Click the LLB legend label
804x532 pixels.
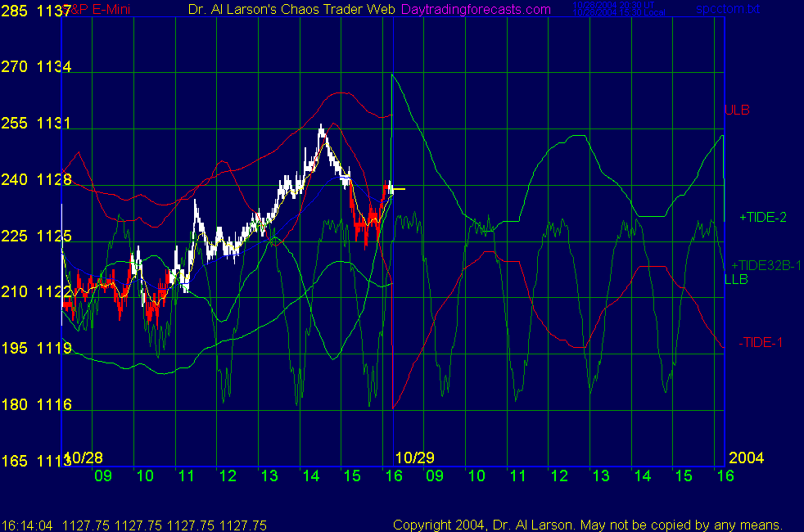(736, 280)
